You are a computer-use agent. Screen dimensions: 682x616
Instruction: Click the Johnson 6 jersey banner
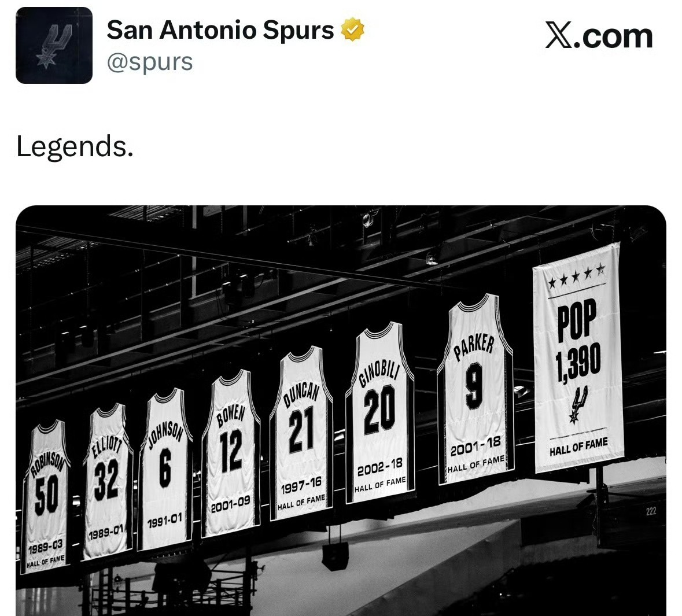[x=165, y=468]
